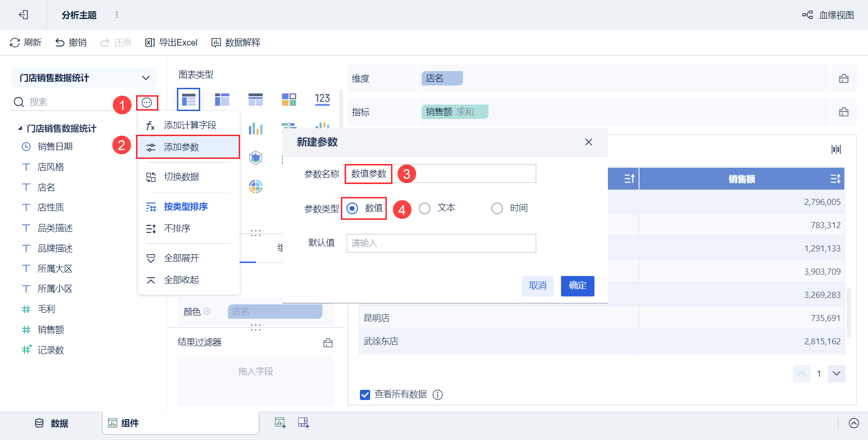Click the sort icon in 销售额 column header
868x440 pixels.
[x=835, y=179]
